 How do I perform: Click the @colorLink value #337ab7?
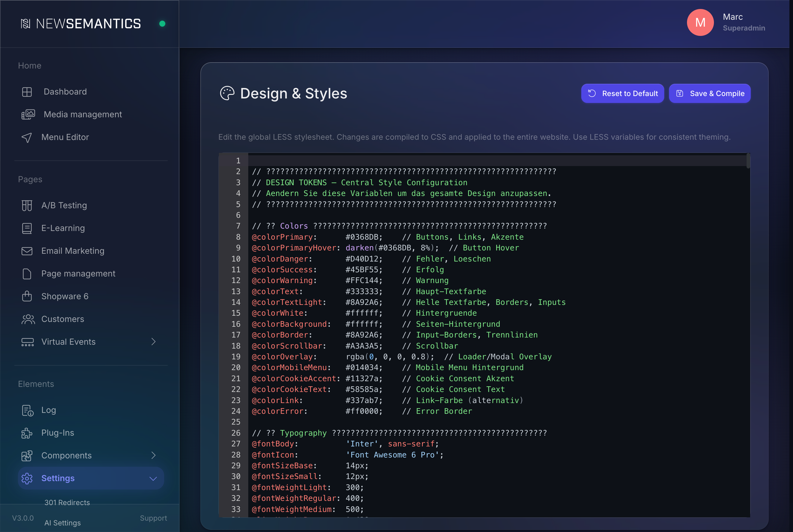362,400
